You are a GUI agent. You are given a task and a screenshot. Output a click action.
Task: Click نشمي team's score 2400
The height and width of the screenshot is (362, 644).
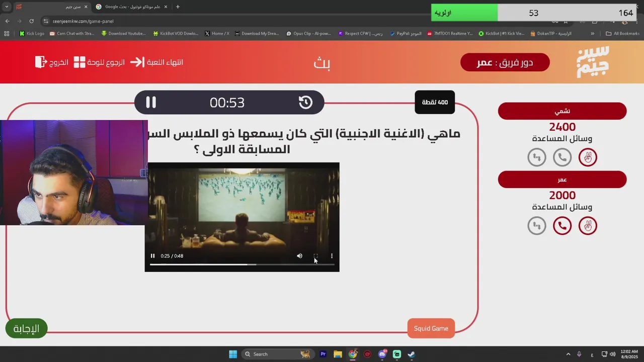coord(562,127)
